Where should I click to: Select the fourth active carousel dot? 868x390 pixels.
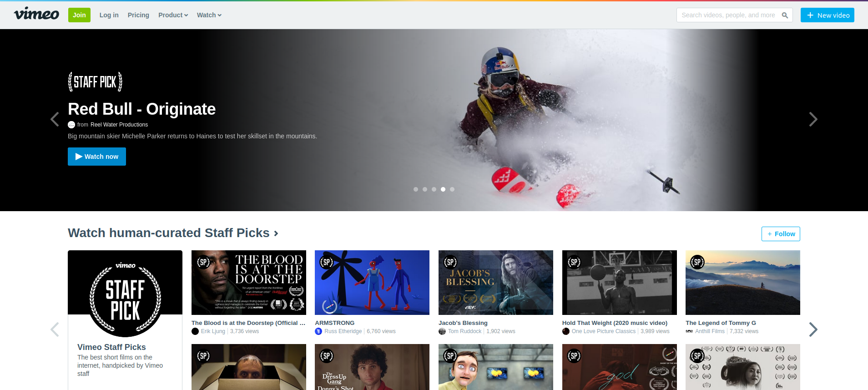click(x=443, y=189)
